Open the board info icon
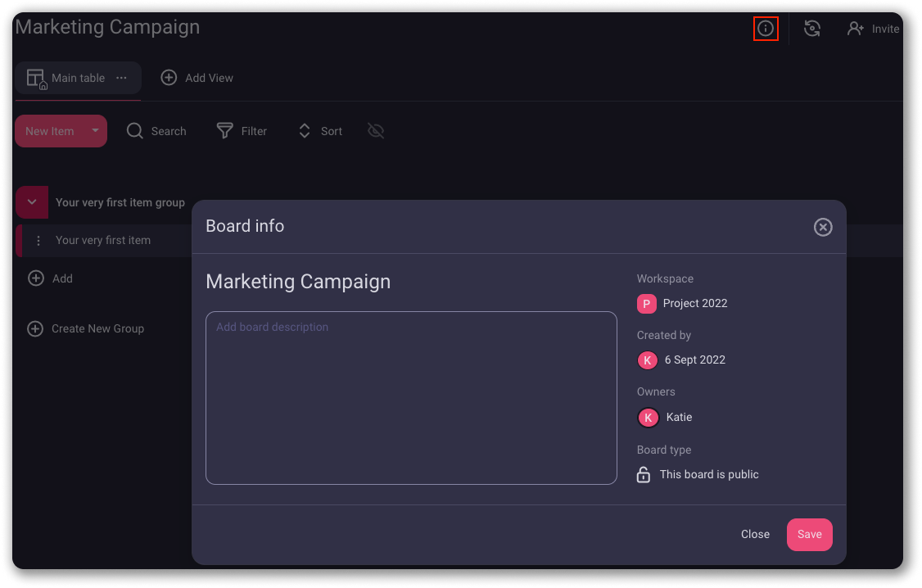This screenshot has height=588, width=922. click(766, 28)
